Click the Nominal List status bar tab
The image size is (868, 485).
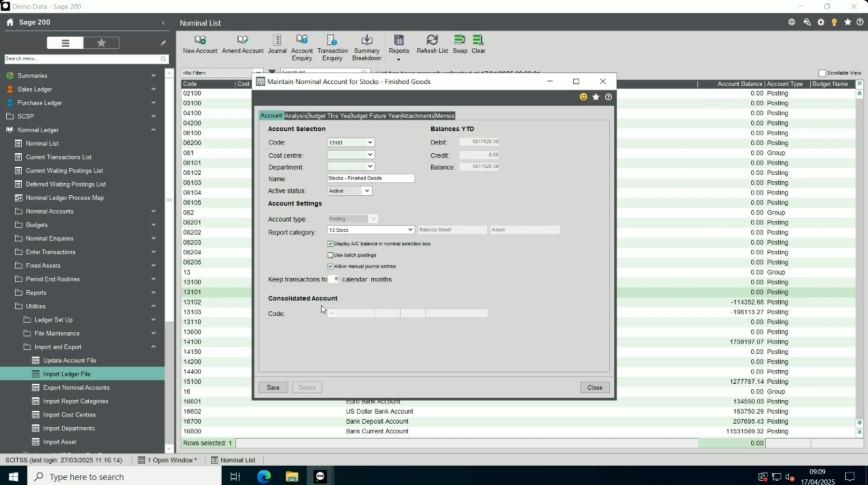233,460
